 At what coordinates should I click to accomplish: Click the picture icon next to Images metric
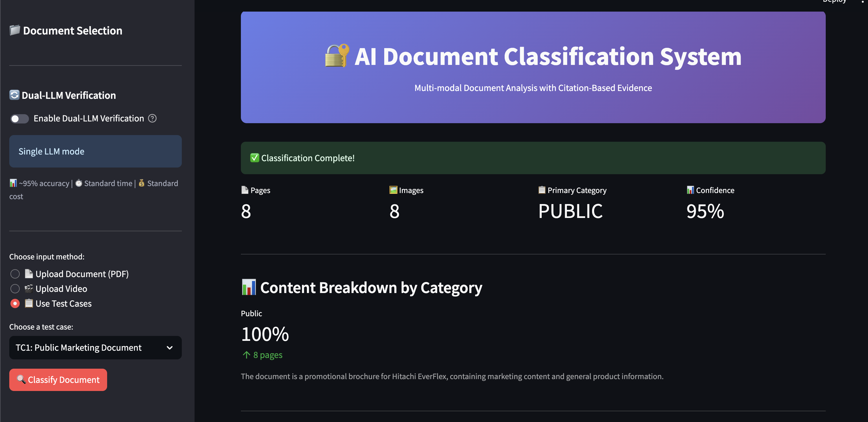(393, 190)
